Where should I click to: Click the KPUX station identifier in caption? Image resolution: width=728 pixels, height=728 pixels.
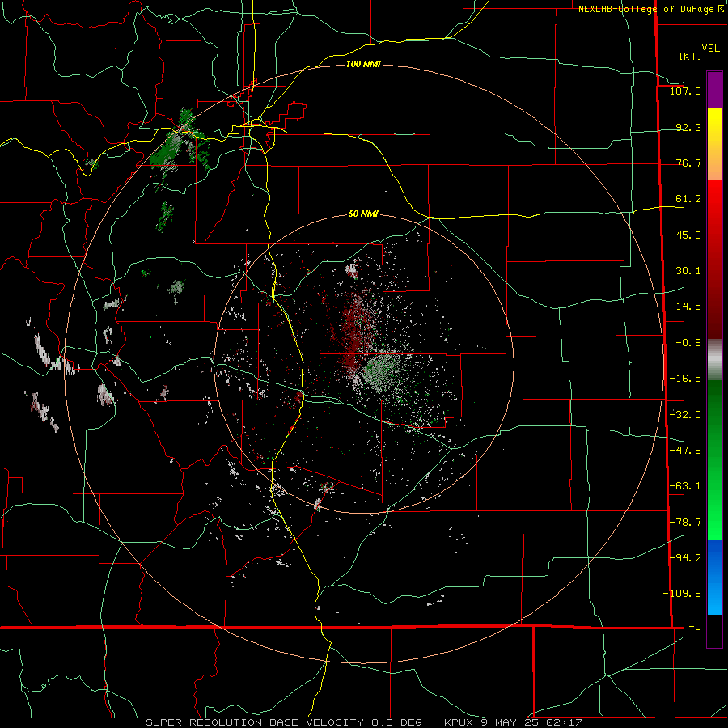459,722
